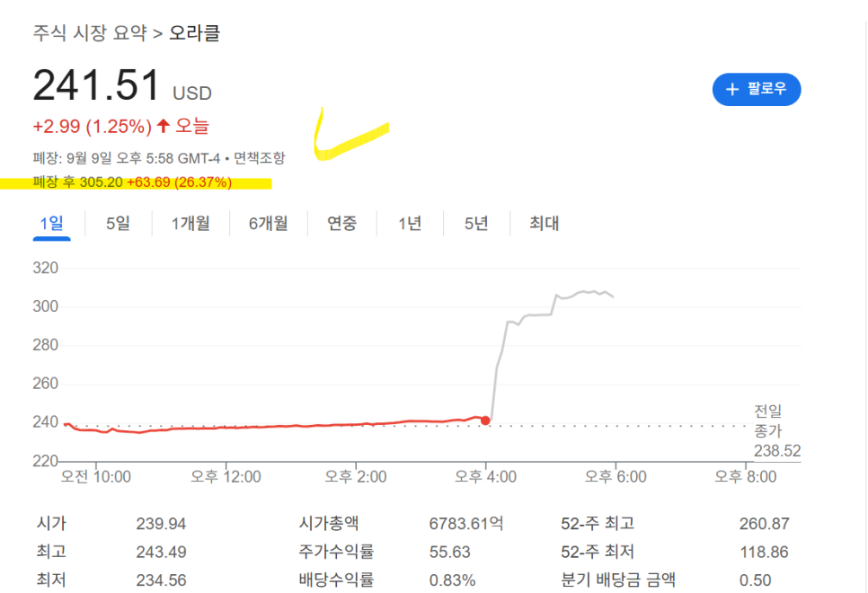Switch to the 최대 chart tab
The image size is (868, 593).
(545, 223)
